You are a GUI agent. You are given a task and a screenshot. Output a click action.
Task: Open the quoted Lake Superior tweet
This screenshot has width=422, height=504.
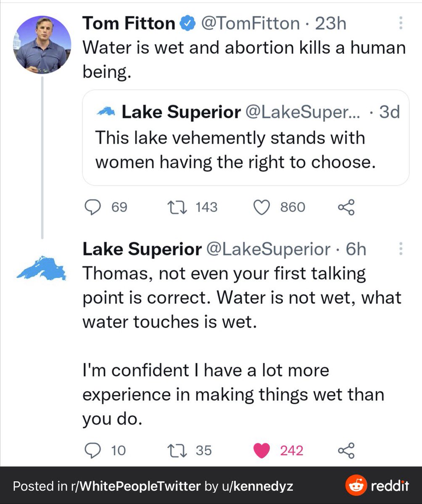click(x=245, y=138)
